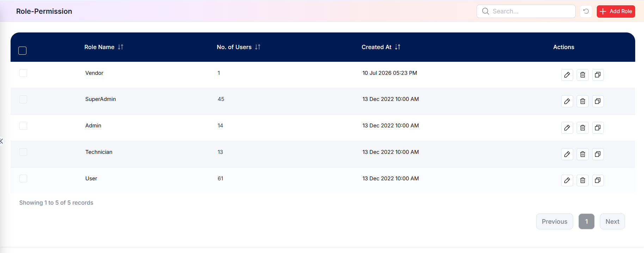Edit the Admin role
The height and width of the screenshot is (253, 644).
pos(567,128)
